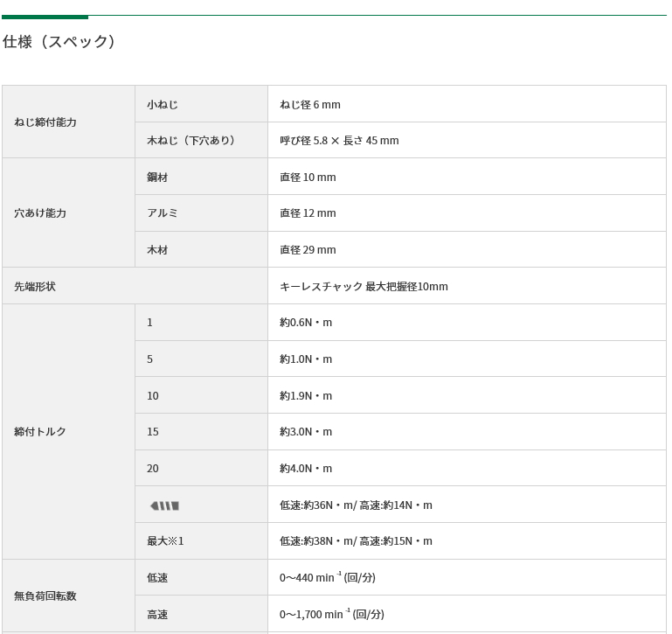Select the 鋼材 label cell
Viewport: 672px width, 634px height.
coord(157,178)
